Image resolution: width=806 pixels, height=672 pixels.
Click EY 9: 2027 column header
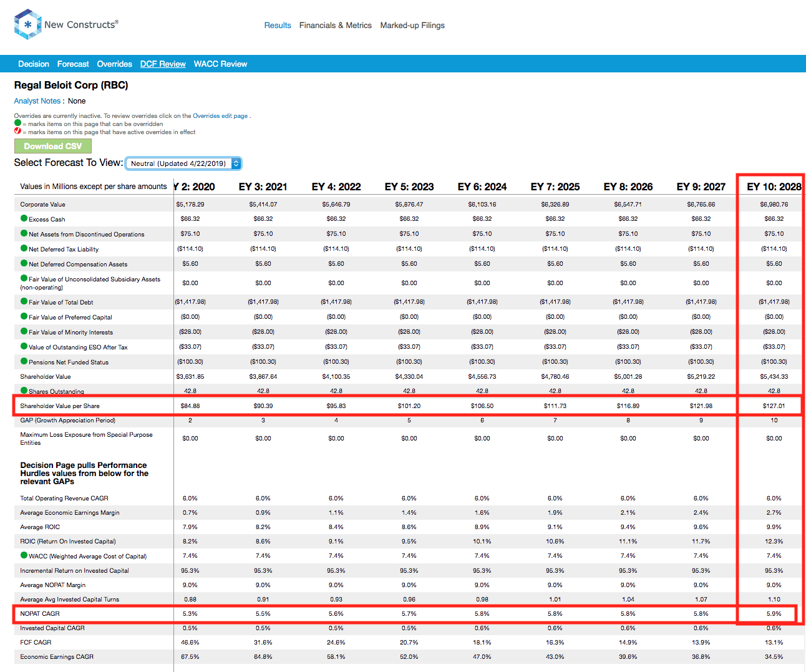(701, 187)
